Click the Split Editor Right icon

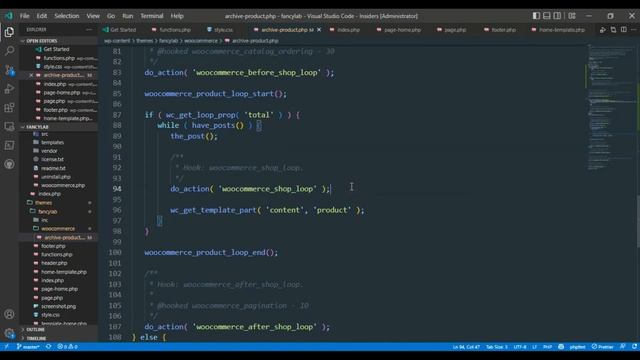[x=624, y=30]
